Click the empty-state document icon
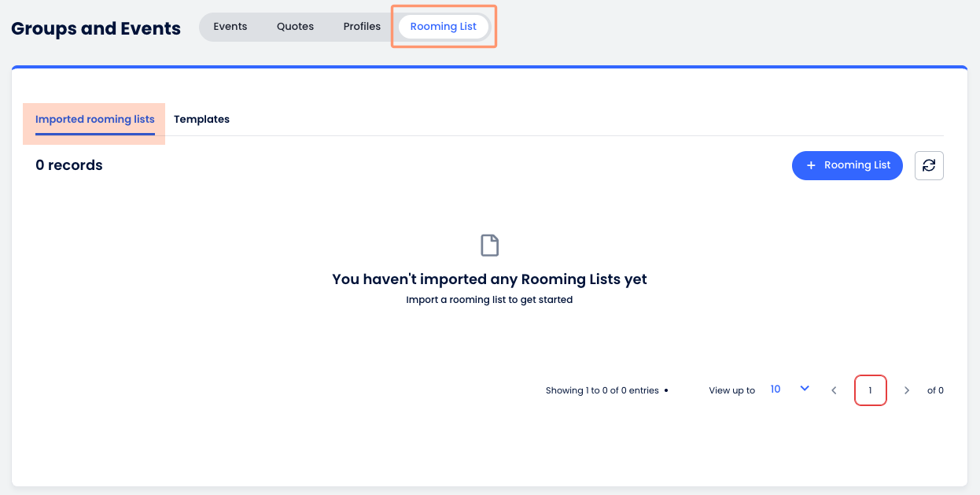The image size is (980, 495). [489, 246]
